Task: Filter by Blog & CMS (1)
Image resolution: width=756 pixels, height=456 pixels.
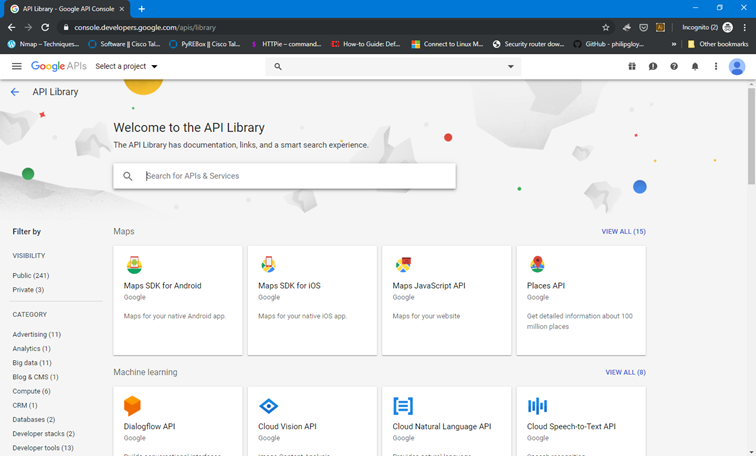Action: pyautogui.click(x=35, y=377)
